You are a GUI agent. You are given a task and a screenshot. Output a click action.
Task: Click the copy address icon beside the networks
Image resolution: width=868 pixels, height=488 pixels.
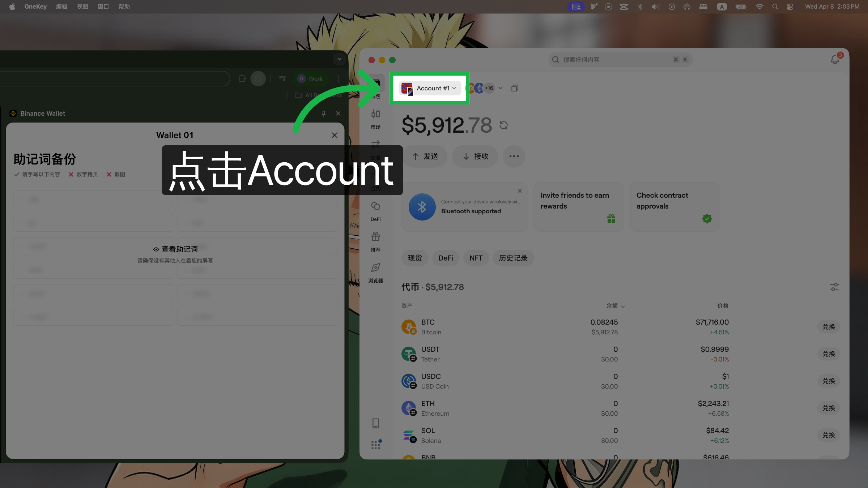coord(515,88)
